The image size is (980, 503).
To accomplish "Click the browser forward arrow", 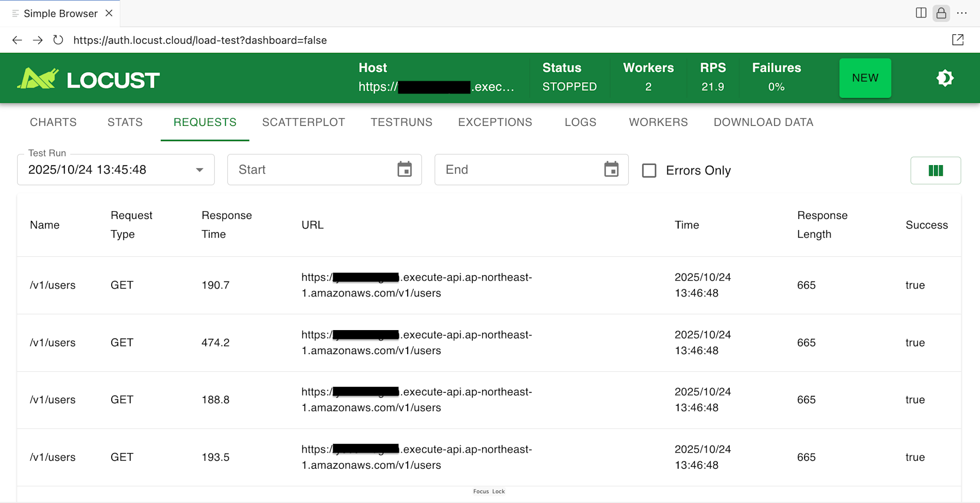I will coord(38,40).
